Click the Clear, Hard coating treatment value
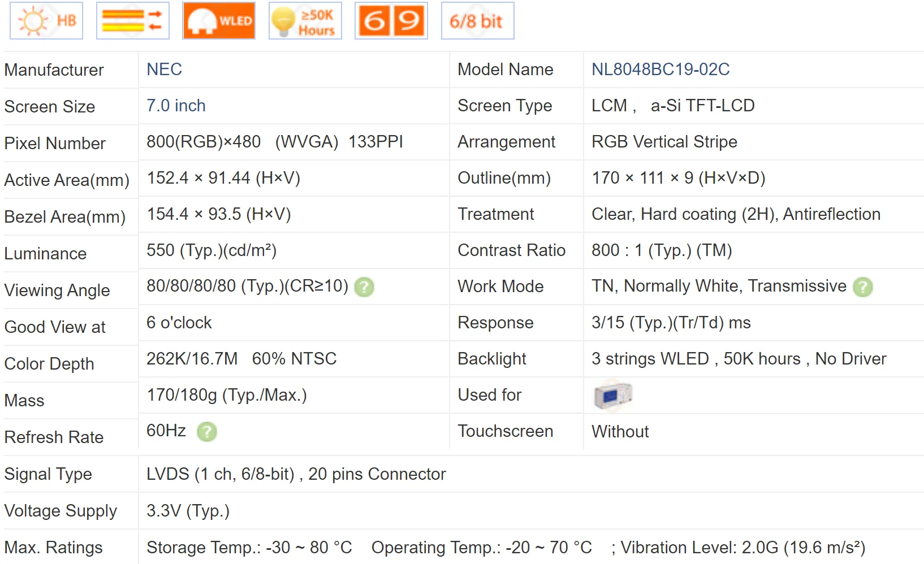Screen dimensions: 924x564 pos(736,214)
